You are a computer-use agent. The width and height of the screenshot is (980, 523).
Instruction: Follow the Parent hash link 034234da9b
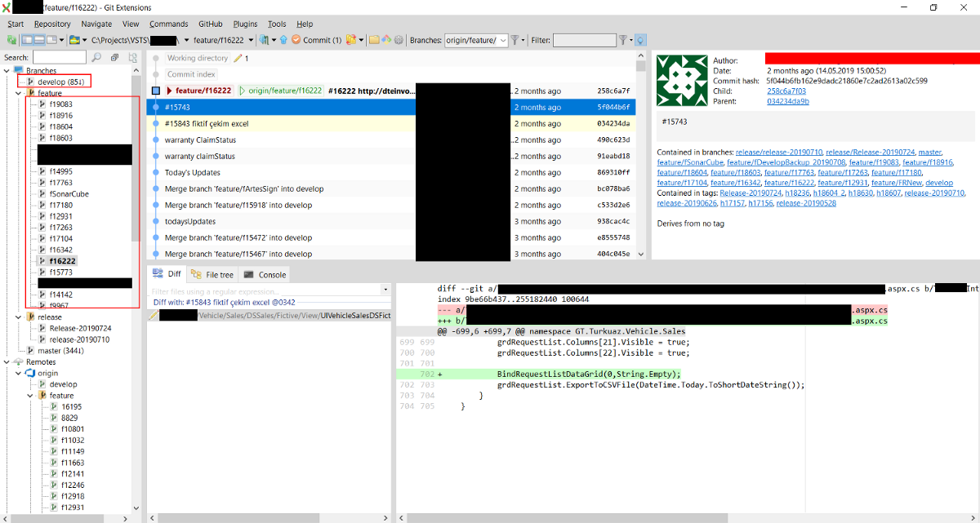[787, 102]
